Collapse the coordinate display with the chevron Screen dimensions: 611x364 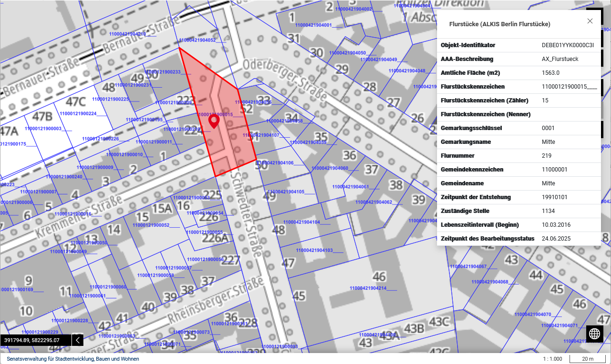click(x=78, y=340)
